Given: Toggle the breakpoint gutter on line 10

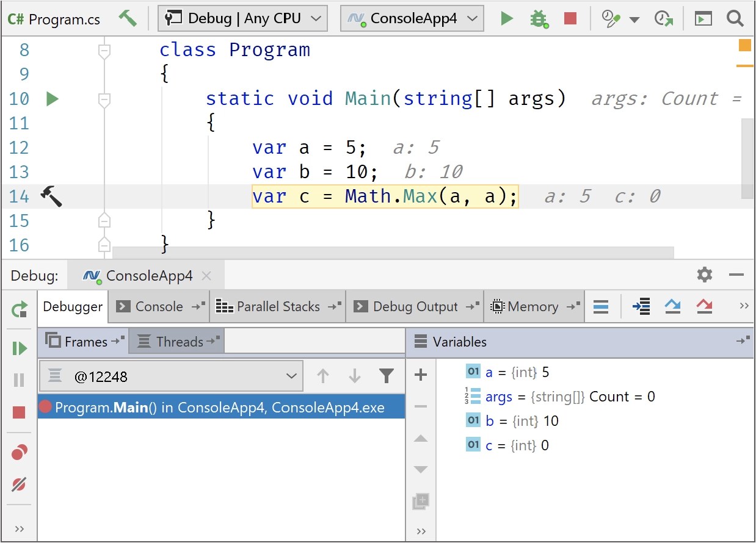Looking at the screenshot, I should click(x=52, y=99).
